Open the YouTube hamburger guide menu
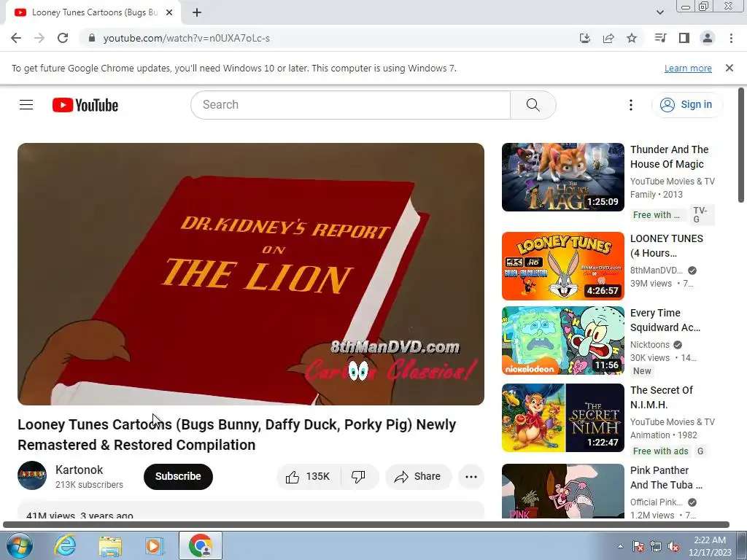This screenshot has height=560, width=747. point(26,105)
